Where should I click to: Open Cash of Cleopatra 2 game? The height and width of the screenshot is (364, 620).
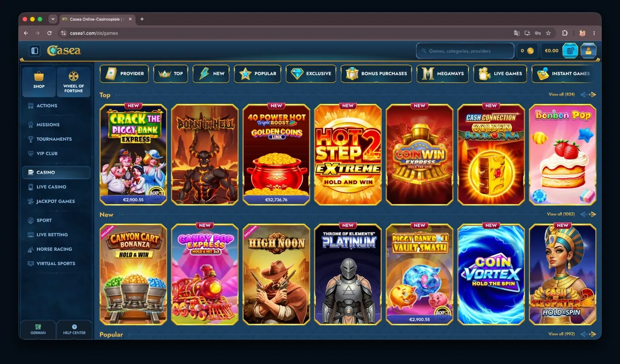click(x=562, y=275)
